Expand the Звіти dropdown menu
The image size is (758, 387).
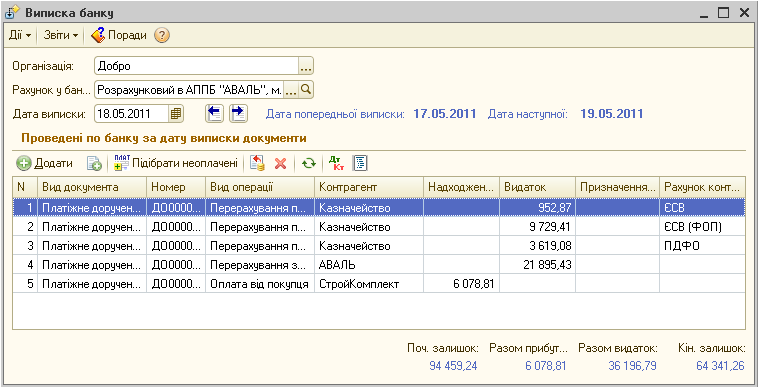(61, 35)
